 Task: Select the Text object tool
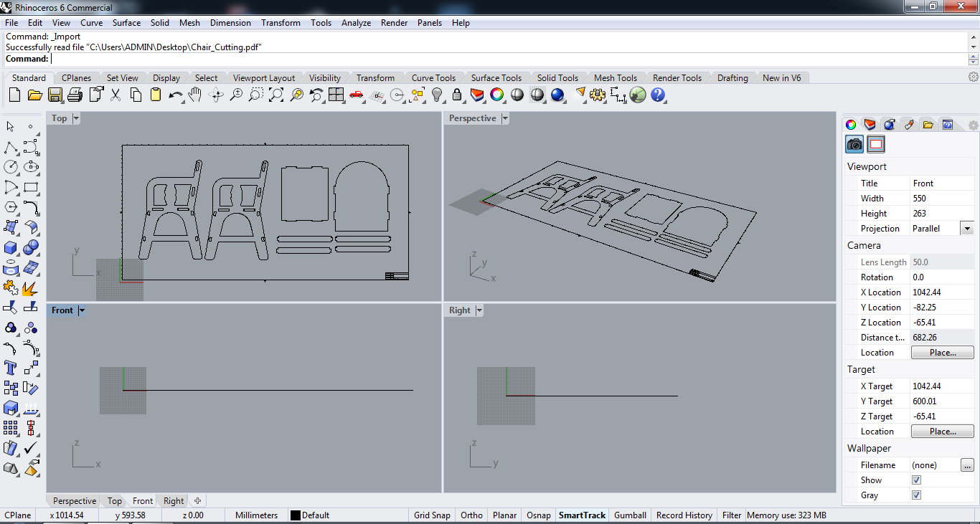pos(11,368)
